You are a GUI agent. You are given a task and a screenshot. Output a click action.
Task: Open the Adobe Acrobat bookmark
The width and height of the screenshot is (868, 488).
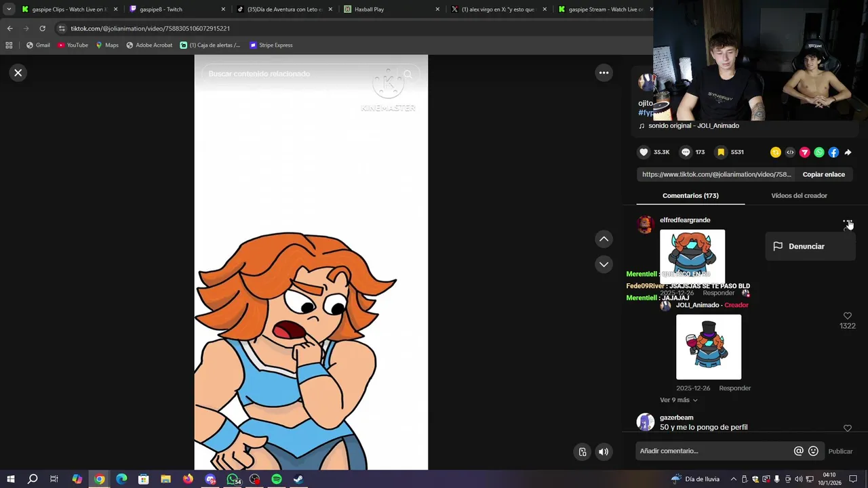click(149, 45)
